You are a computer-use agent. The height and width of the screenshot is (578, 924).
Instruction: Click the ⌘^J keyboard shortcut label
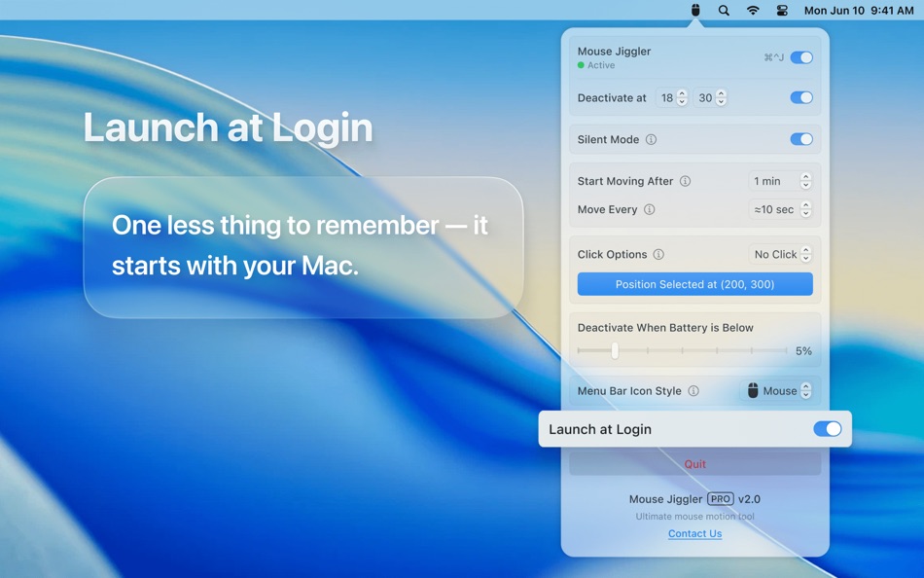(774, 57)
